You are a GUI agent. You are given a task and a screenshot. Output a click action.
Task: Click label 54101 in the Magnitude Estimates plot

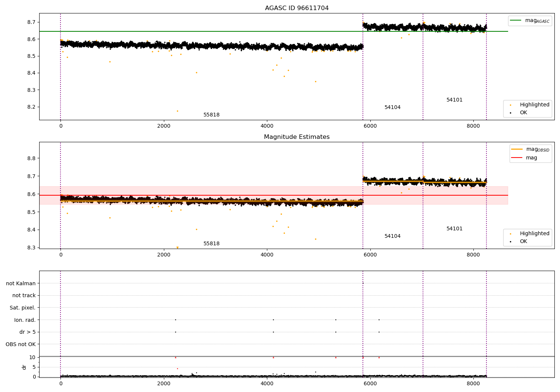pos(454,228)
